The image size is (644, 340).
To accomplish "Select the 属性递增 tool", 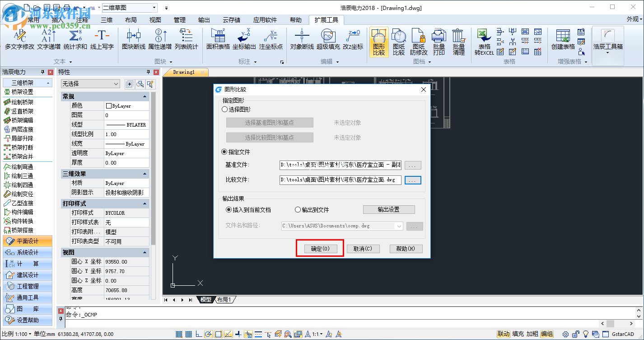I will [160, 39].
